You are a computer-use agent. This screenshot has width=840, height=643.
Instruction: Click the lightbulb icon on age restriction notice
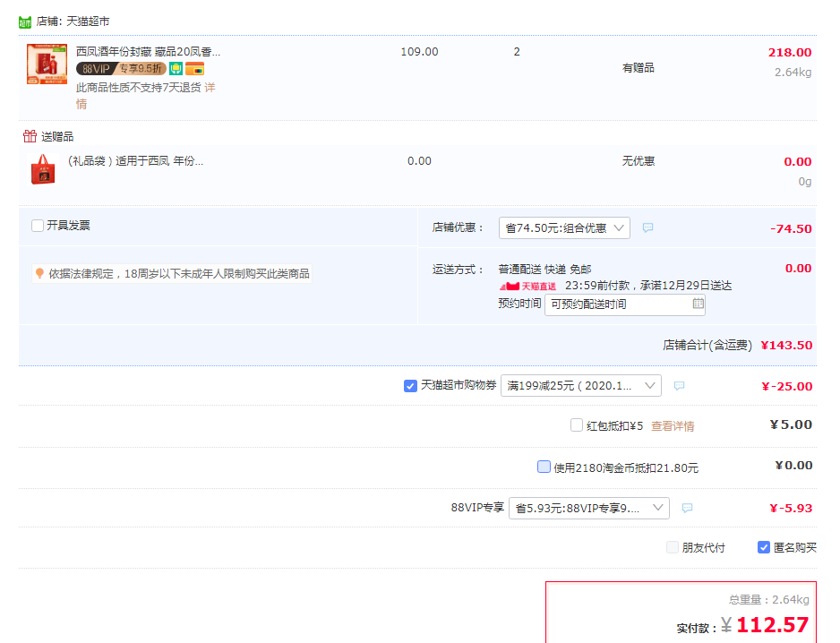coord(39,273)
